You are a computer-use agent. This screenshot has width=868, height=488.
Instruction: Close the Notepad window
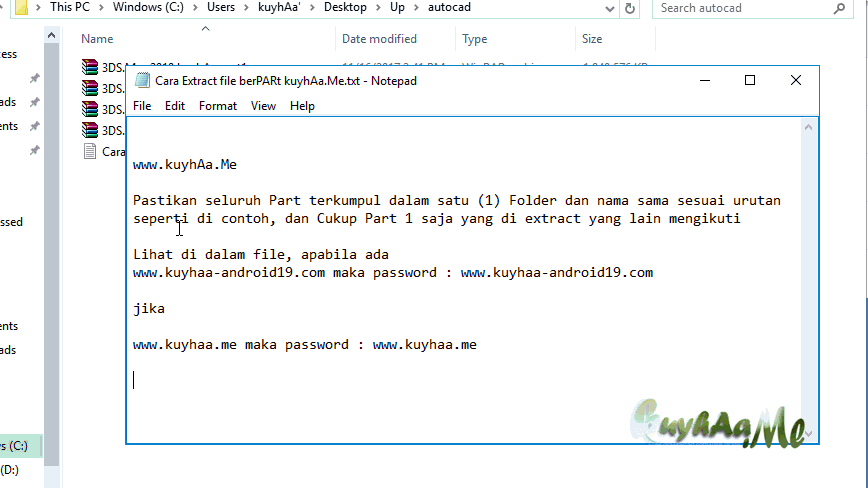(x=795, y=80)
